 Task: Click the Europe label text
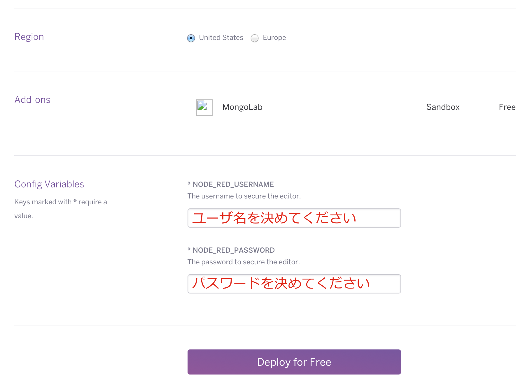coord(274,38)
